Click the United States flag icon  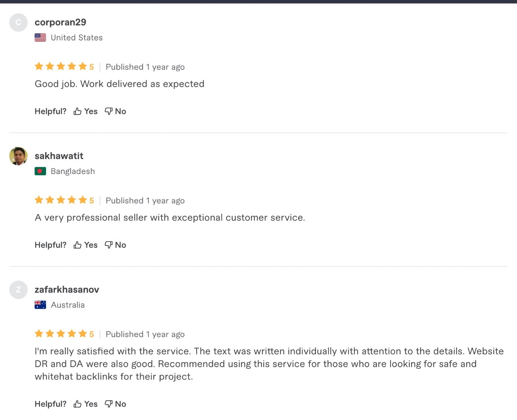[40, 38]
